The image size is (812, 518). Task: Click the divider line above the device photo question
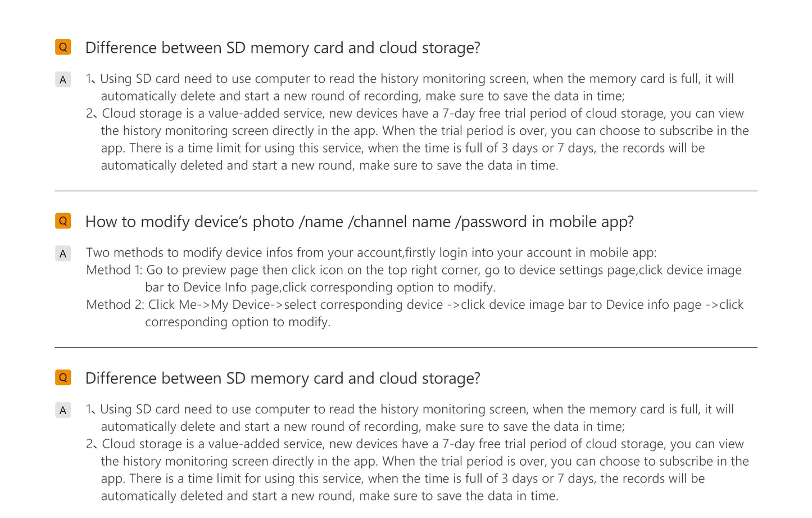[406, 191]
